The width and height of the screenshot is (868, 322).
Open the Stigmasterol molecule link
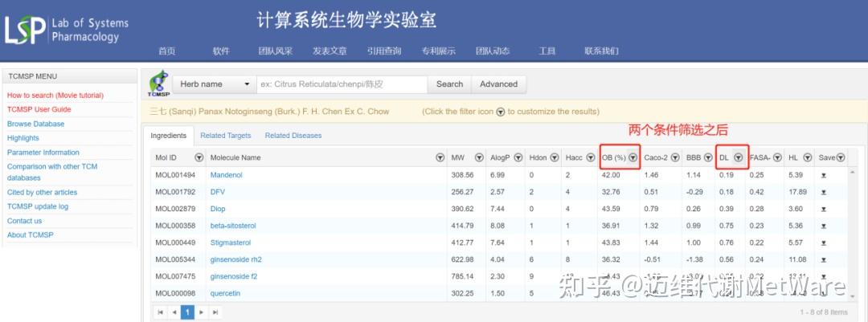(x=231, y=243)
